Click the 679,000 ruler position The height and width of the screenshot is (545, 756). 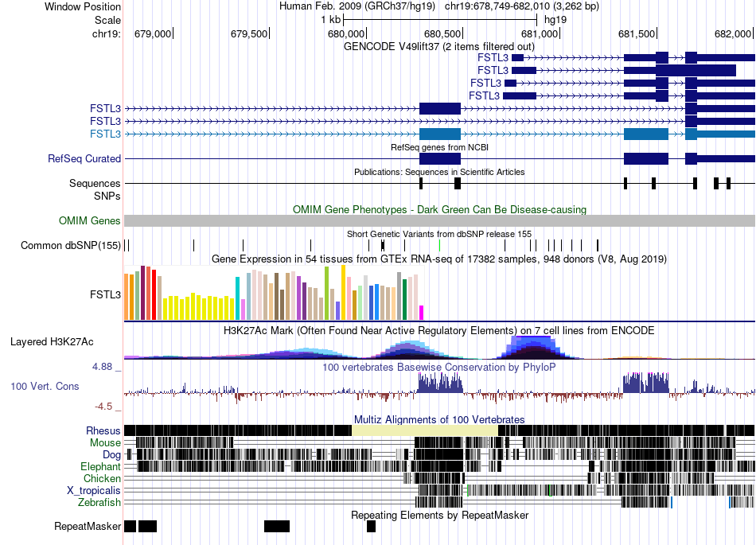pyautogui.click(x=153, y=33)
